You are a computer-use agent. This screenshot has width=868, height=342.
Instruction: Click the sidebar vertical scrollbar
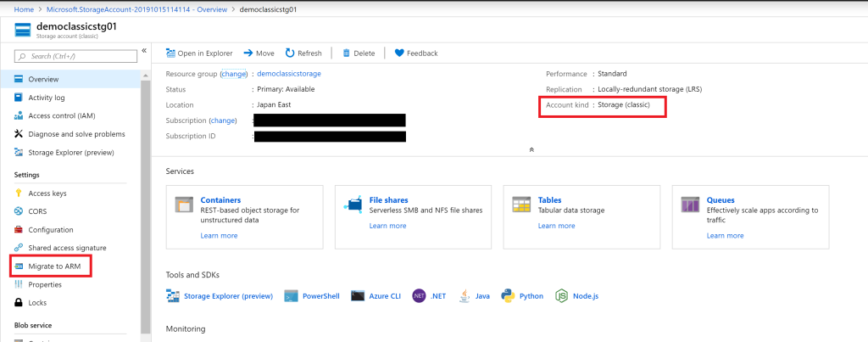coord(146,205)
